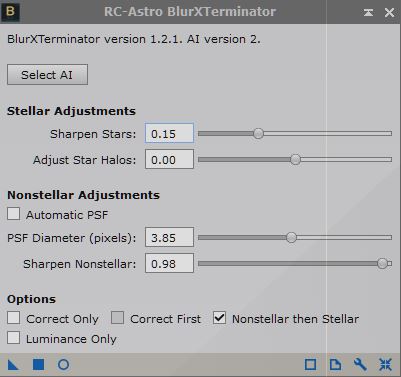This screenshot has width=401, height=377.
Task: Click the Correct First checkbox
Action: pyautogui.click(x=117, y=318)
